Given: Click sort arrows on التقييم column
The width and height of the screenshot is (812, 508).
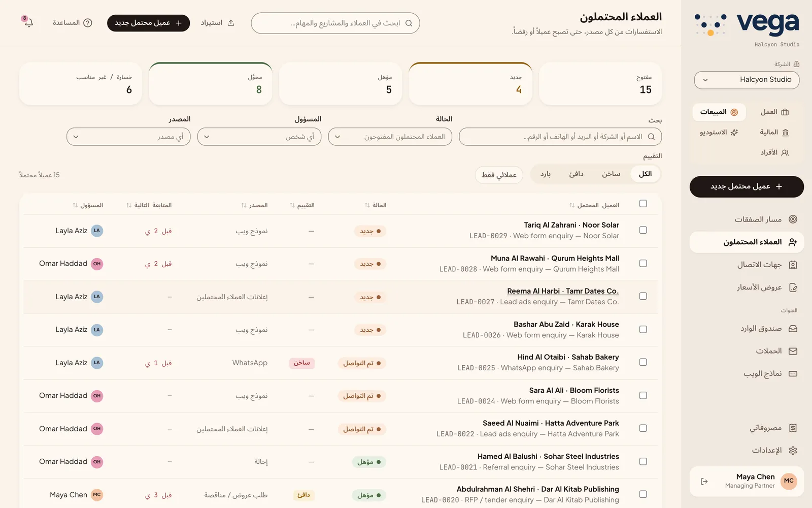Looking at the screenshot, I should click(292, 205).
